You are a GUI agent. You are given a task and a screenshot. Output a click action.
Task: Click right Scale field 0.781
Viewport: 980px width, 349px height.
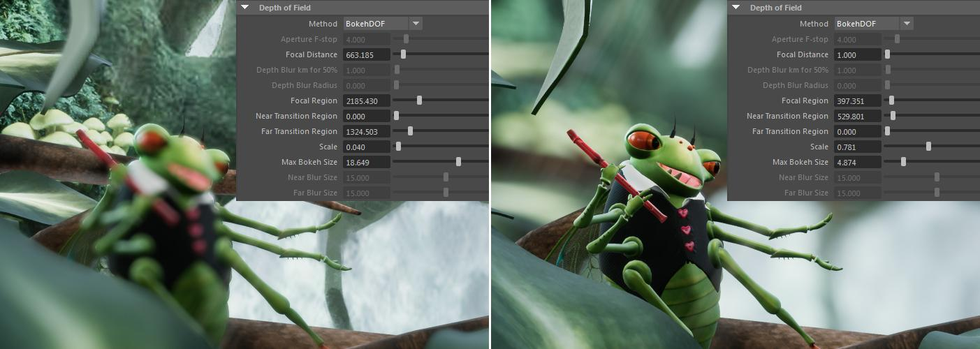(857, 147)
